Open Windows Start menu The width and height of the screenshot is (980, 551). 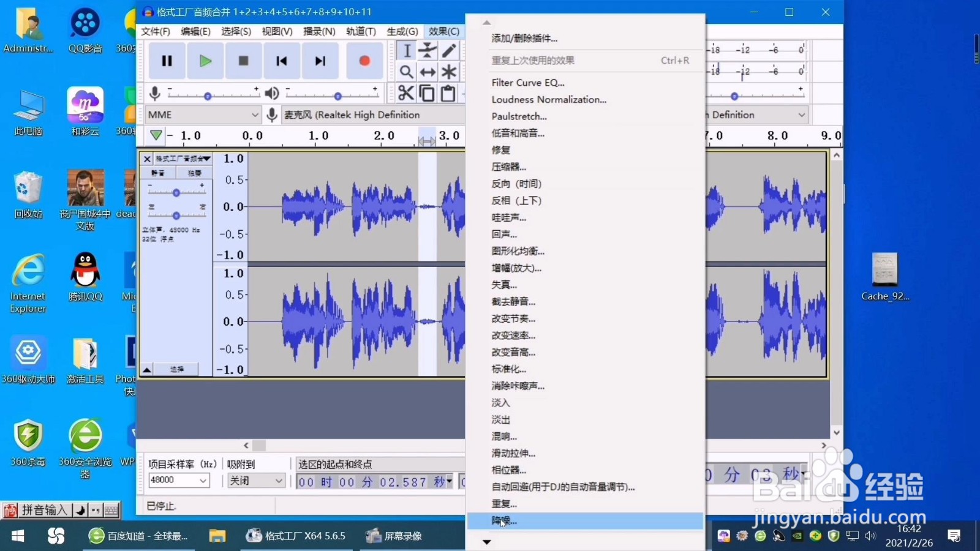tap(18, 536)
